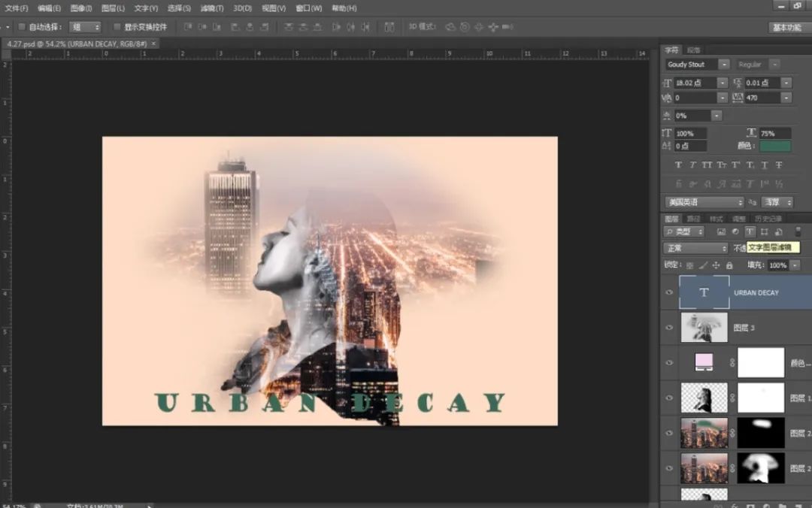Open the 正常 blend mode dropdown
Image resolution: width=812 pixels, height=508 pixels.
695,249
